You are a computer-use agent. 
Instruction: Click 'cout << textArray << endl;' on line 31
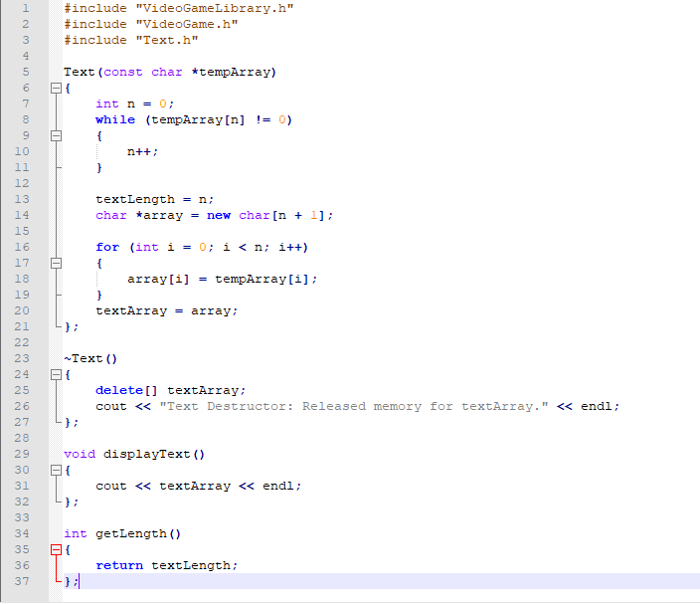coord(199,486)
